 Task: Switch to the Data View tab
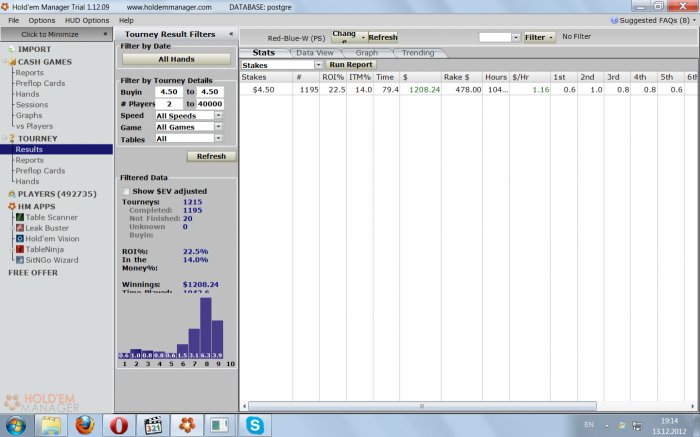pos(315,52)
